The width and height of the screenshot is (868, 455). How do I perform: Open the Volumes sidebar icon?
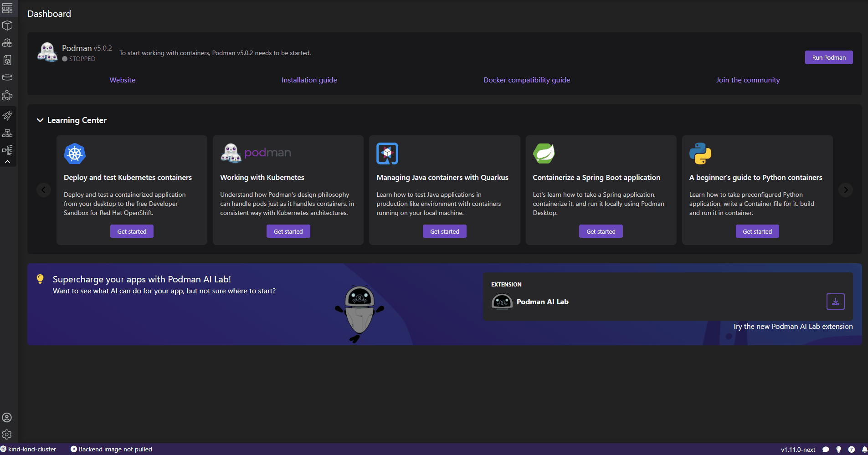click(7, 77)
